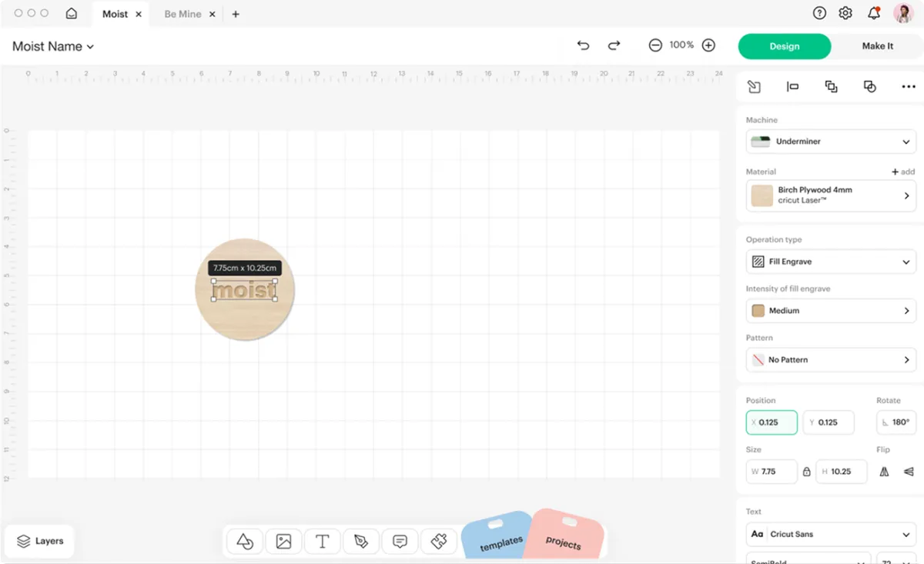Viewport: 924px width, 564px height.
Task: Click the edit shape panel icon
Action: tap(754, 87)
